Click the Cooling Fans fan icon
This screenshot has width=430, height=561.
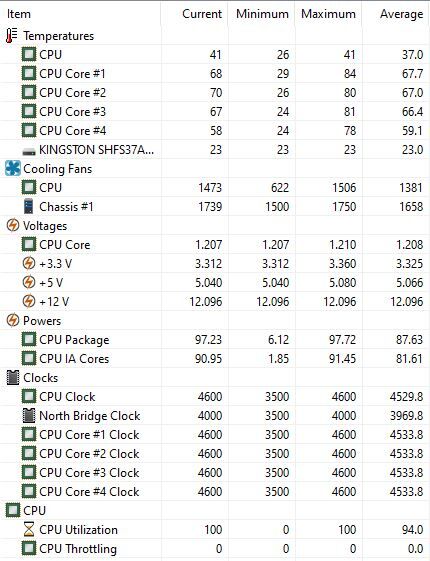[13, 169]
